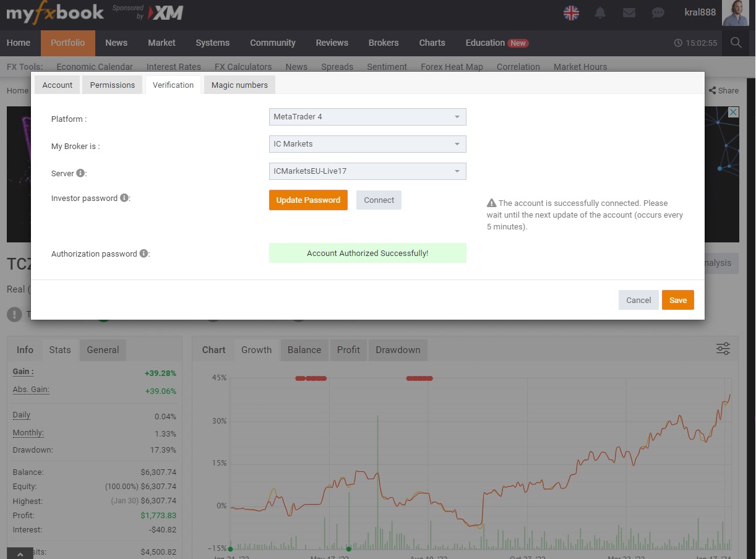Open the XM sponsor logo link
The image size is (756, 559).
(x=166, y=12)
